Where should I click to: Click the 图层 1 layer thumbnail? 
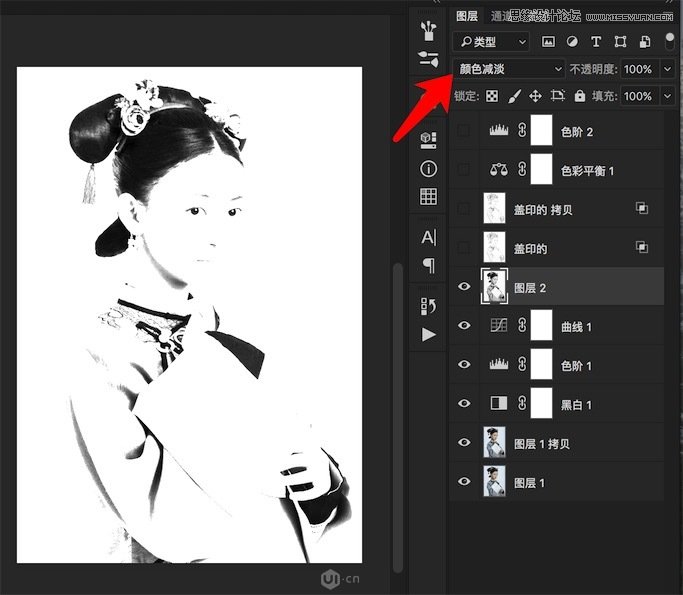pyautogui.click(x=494, y=481)
